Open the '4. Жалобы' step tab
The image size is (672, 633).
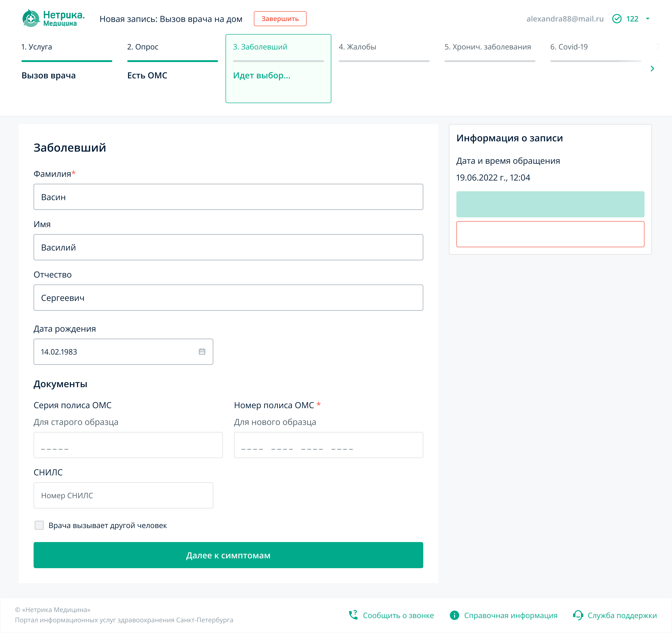(357, 47)
